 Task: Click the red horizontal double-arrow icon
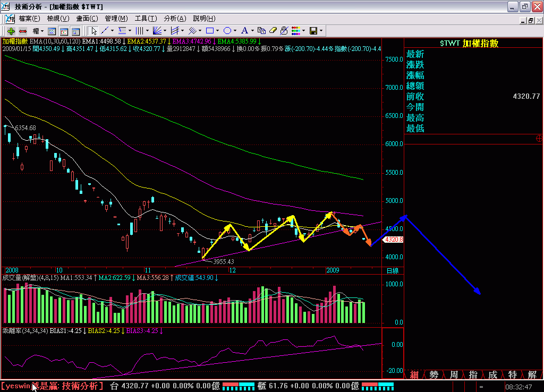[23, 31]
